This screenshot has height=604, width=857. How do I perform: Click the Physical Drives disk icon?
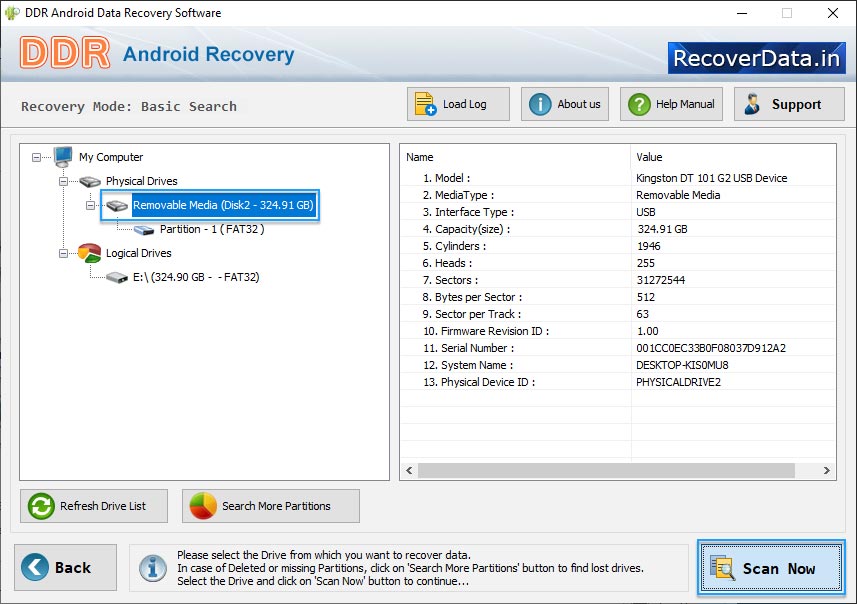(90, 181)
